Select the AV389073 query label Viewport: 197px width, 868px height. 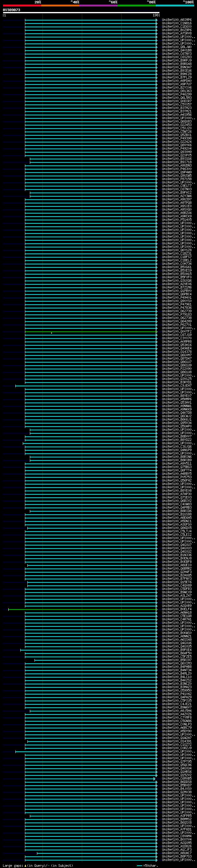(x=11, y=10)
